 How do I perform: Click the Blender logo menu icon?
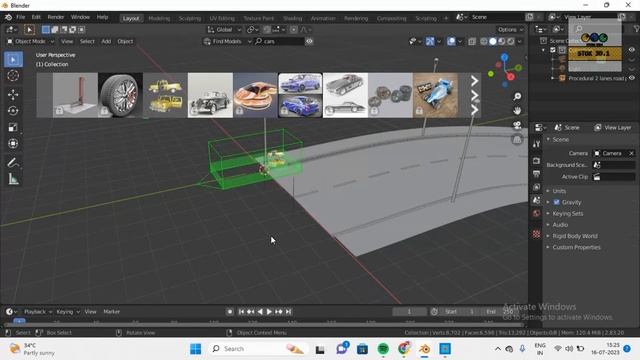[8, 18]
